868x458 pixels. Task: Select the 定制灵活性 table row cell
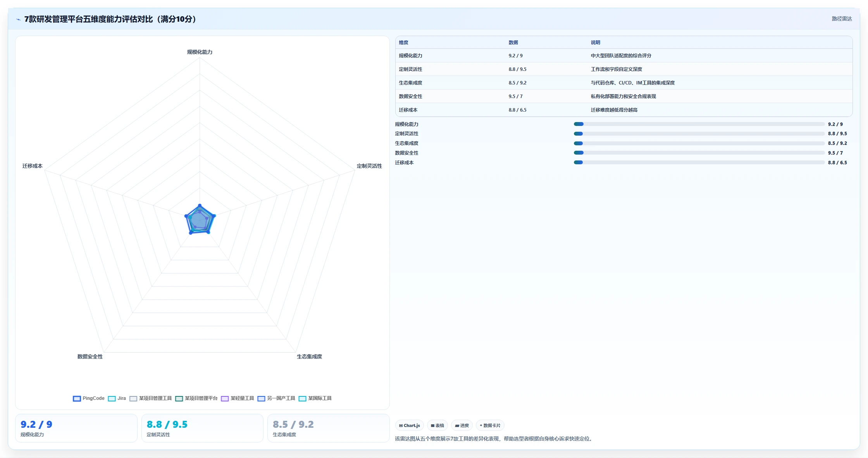410,69
